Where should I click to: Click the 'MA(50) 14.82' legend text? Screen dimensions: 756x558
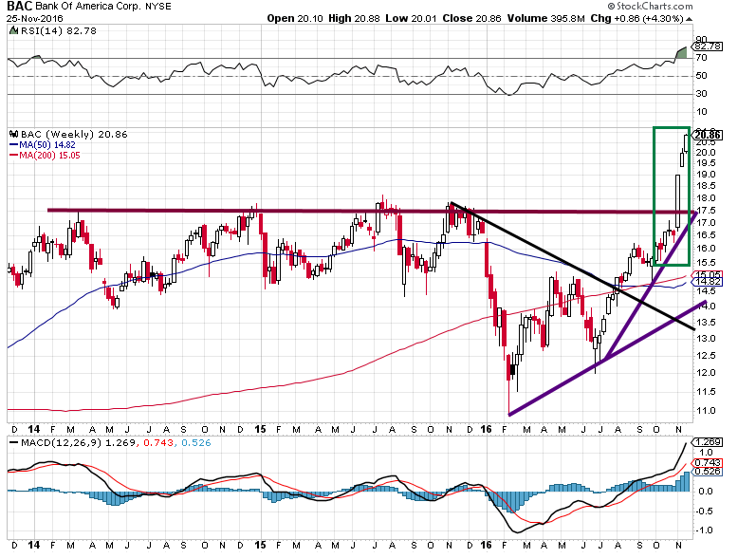47,144
